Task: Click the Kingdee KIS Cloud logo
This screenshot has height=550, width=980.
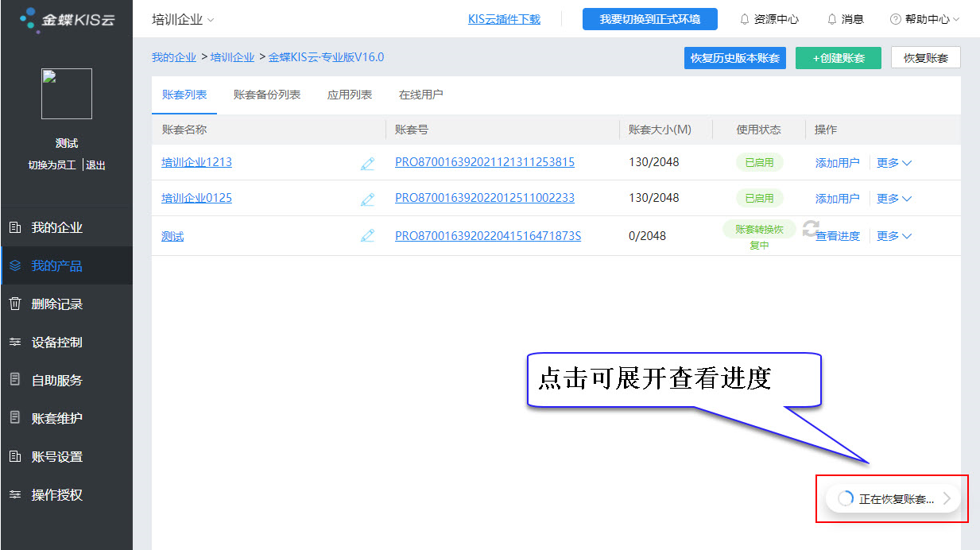Action: click(x=67, y=19)
